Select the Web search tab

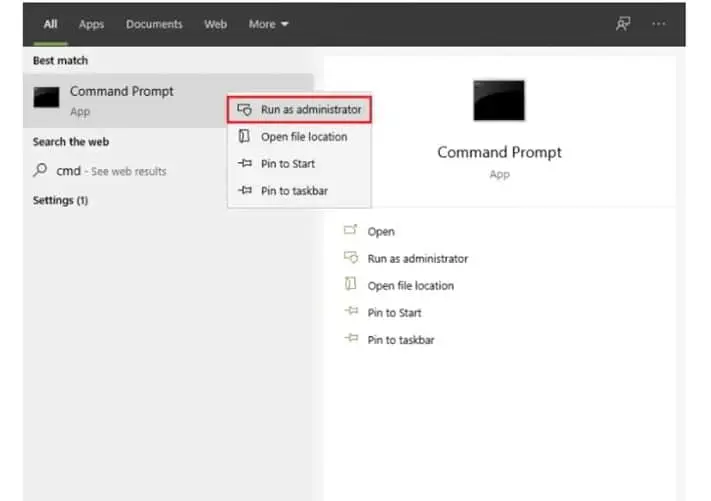click(x=215, y=24)
